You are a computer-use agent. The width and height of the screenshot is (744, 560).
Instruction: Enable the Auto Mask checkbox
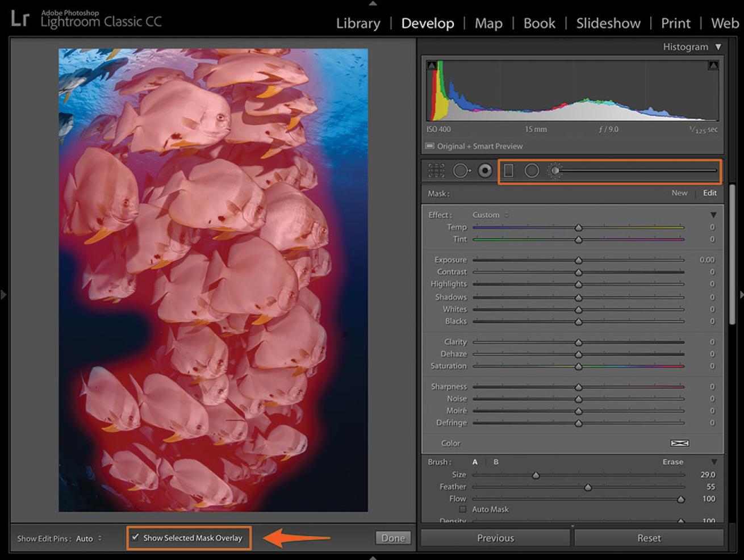pos(463,509)
